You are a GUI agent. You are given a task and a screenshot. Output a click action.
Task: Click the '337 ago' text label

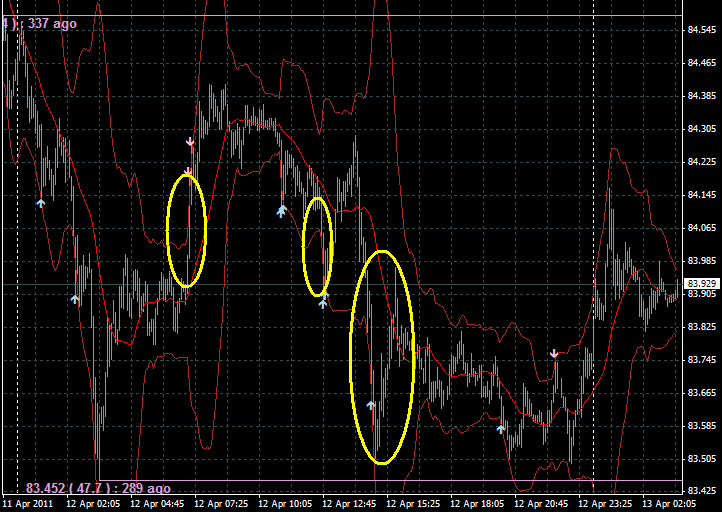pos(50,23)
